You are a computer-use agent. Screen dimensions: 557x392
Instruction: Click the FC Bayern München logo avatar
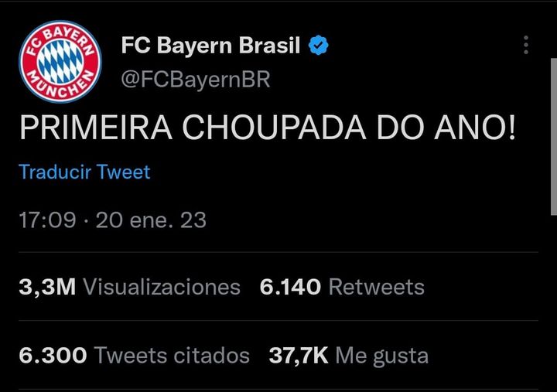click(60, 62)
